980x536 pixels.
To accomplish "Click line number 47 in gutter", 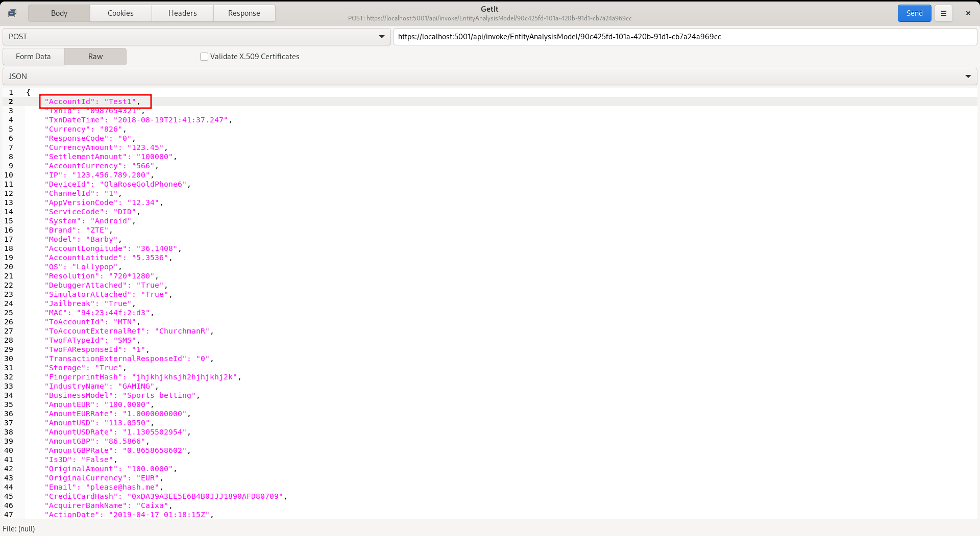I will tap(9, 515).
